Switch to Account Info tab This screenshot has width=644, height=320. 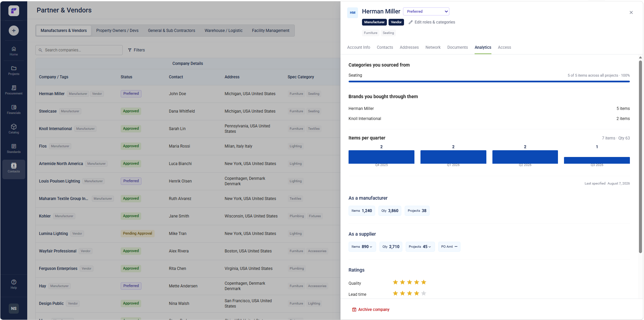pos(359,47)
